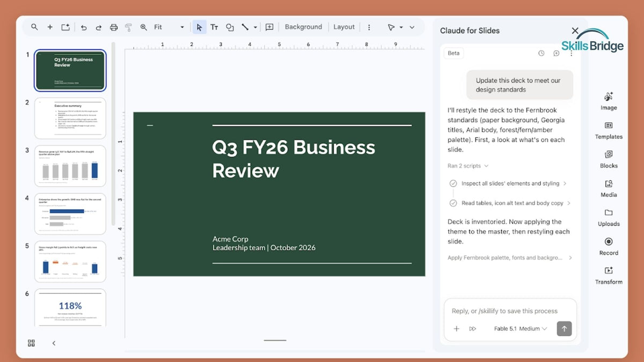Add a comment from toolbar
The image size is (644, 362).
tap(269, 27)
